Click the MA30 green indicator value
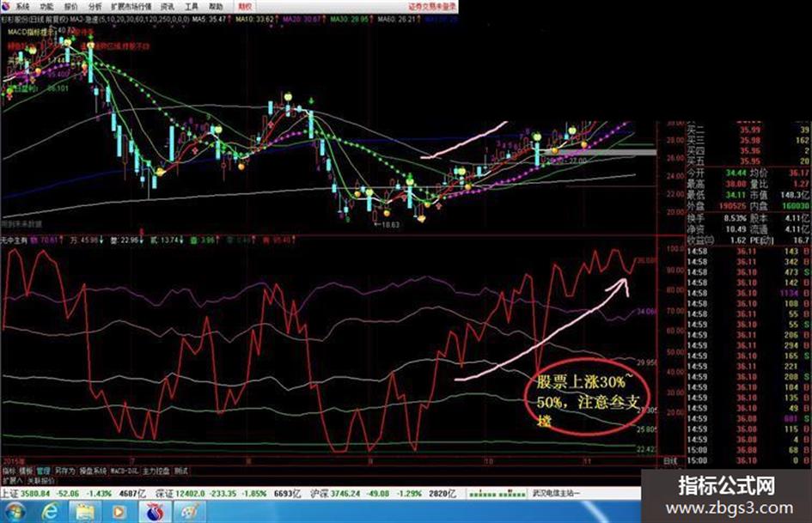 coord(350,19)
